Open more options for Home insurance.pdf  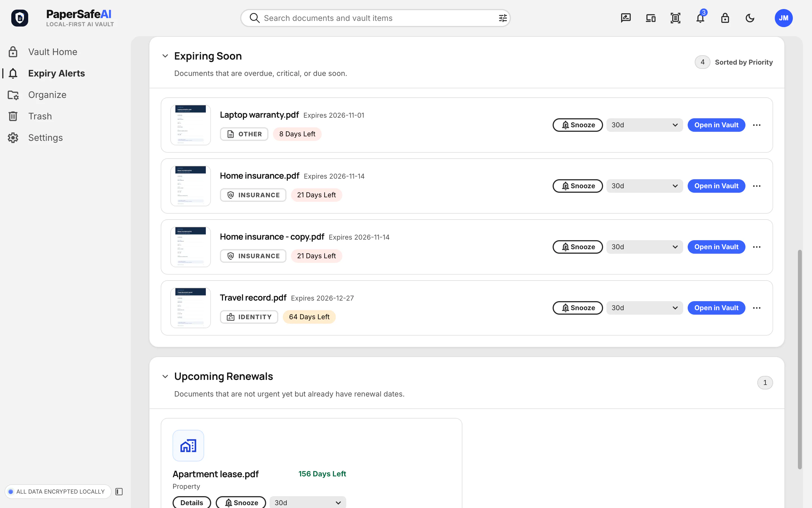click(757, 186)
